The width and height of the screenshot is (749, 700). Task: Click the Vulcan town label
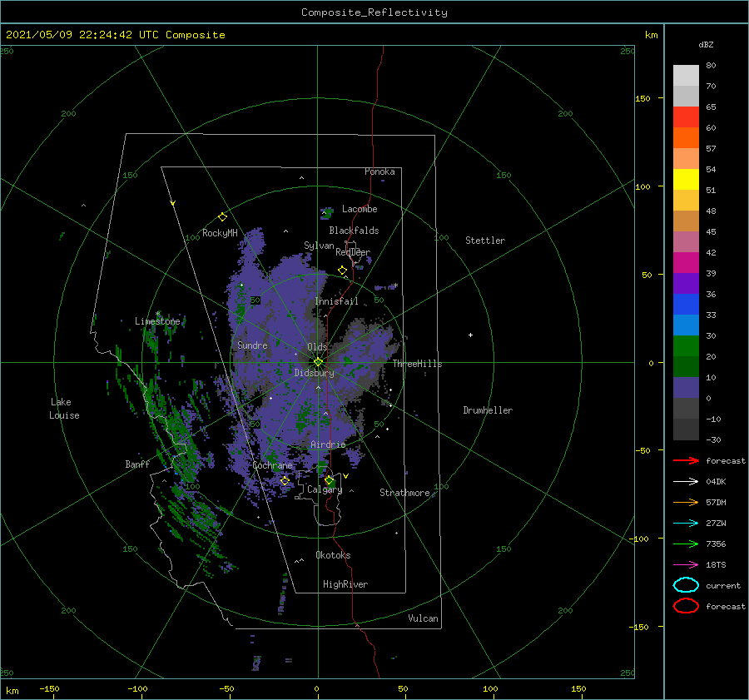(x=424, y=618)
